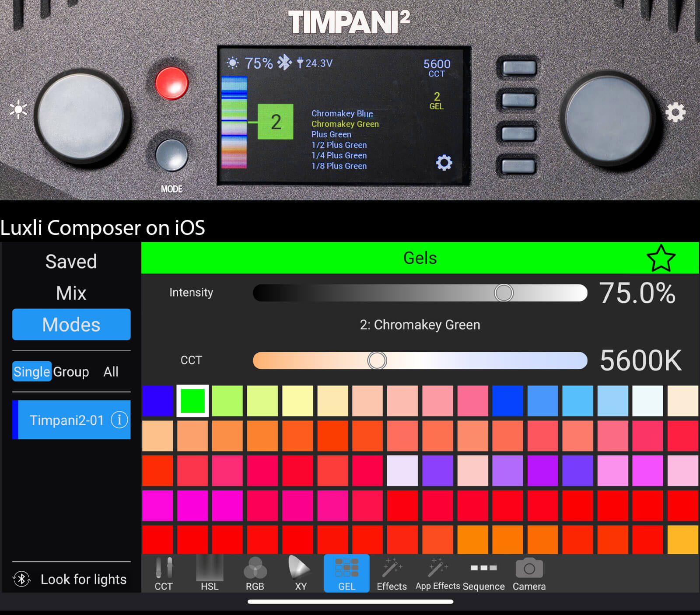
Task: Switch light targeting to Group
Action: 71,372
